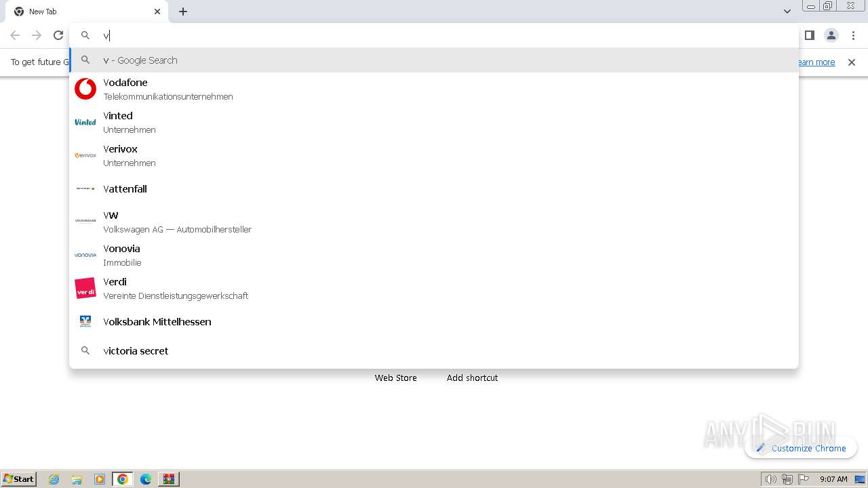Open Action Center flag icon
The image size is (868, 488).
(x=804, y=479)
